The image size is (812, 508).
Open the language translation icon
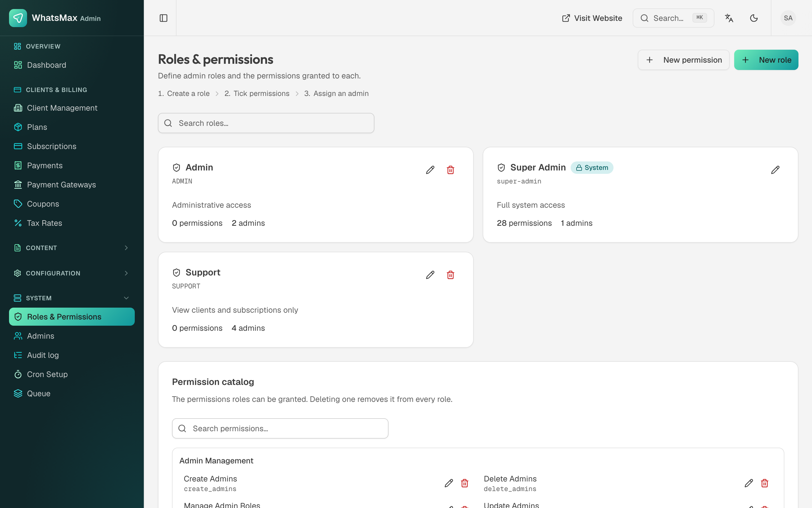[729, 18]
